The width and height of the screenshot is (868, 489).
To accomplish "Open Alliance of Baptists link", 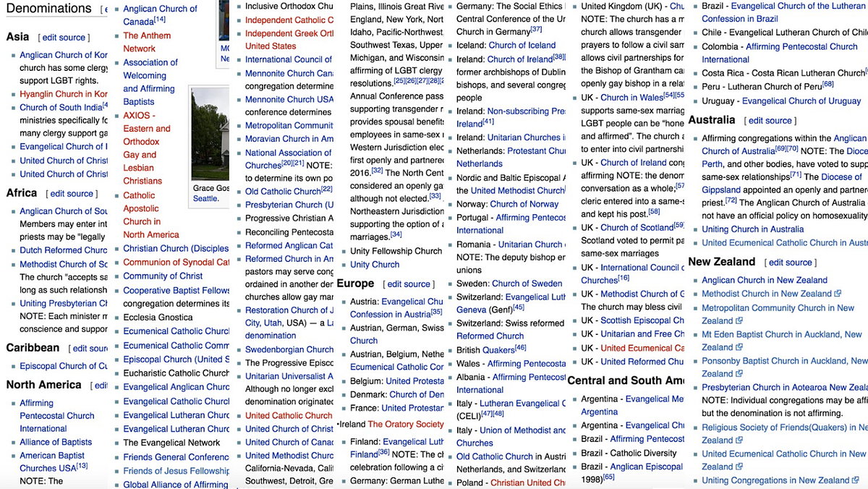I will pyautogui.click(x=56, y=442).
